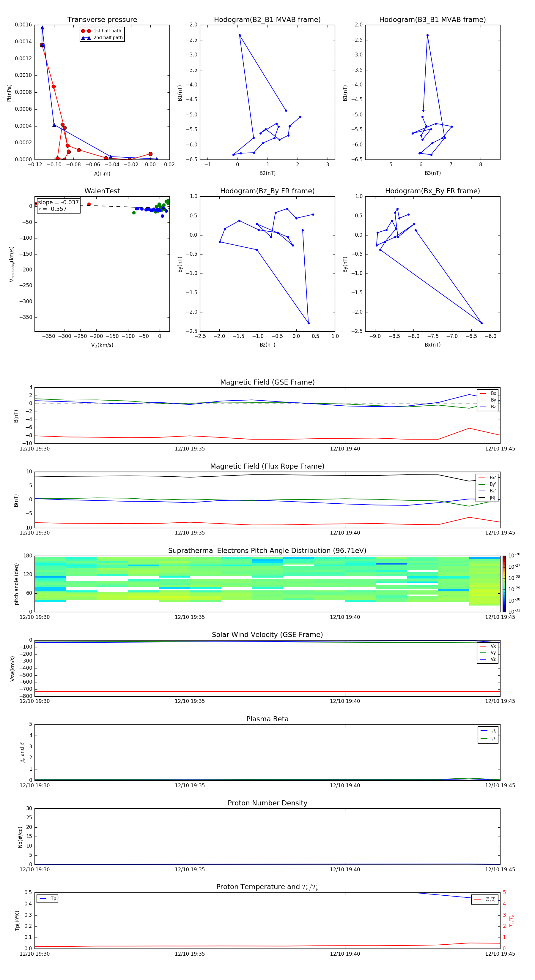Click the 'Bx' legend entry in GSE plot

(x=488, y=393)
